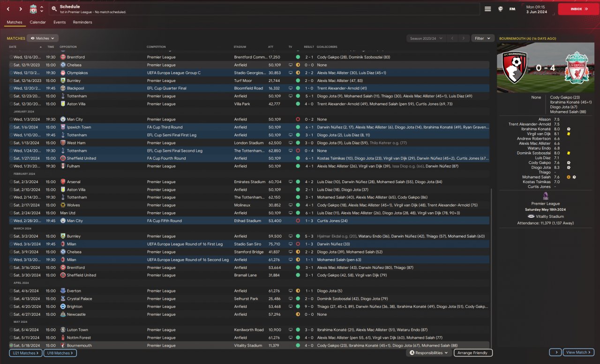Open the Liverpool club badge in the top bar
This screenshot has width=600, height=364.
[x=33, y=9]
